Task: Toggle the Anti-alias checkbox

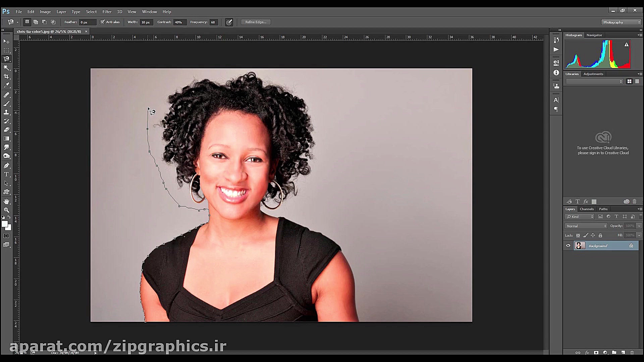Action: [x=103, y=22]
